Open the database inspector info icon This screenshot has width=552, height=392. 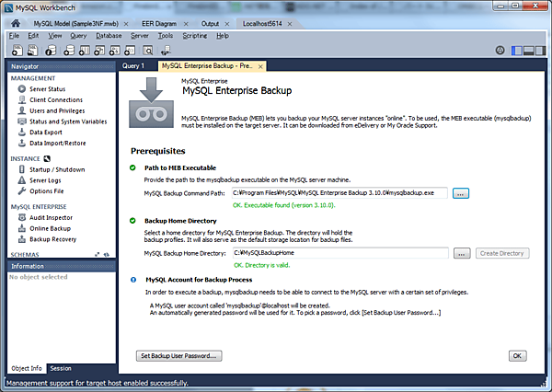pyautogui.click(x=51, y=51)
